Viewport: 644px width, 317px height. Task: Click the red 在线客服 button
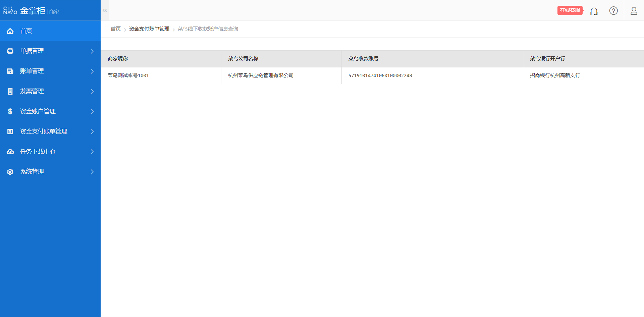click(570, 10)
